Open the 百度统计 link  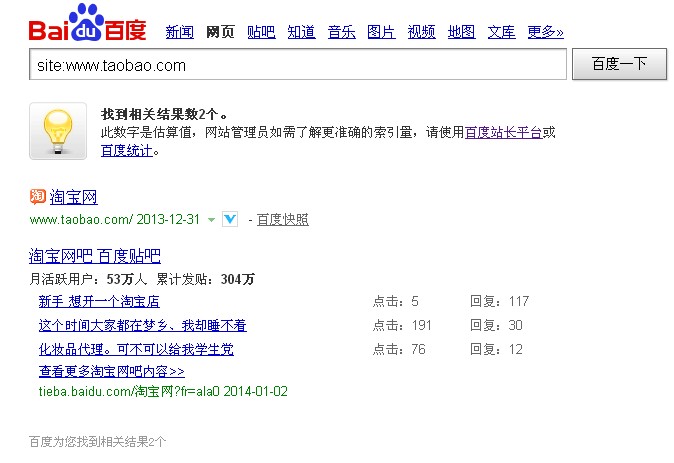click(127, 150)
